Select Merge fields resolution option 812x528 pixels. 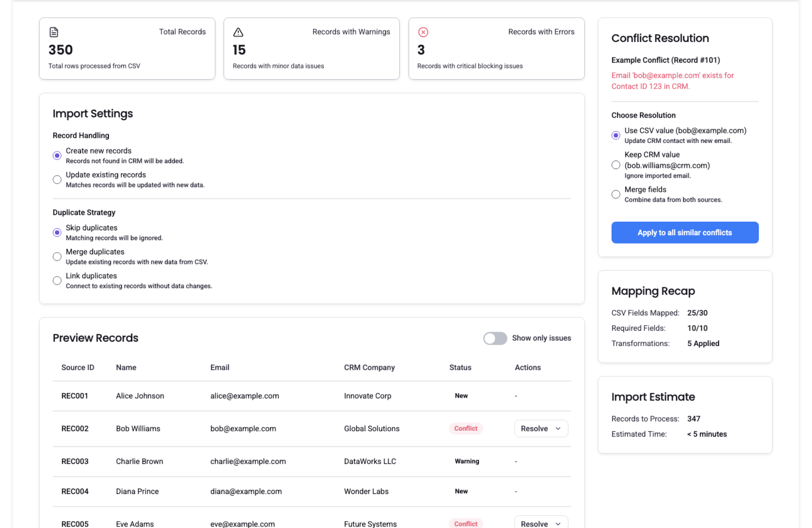pos(616,194)
